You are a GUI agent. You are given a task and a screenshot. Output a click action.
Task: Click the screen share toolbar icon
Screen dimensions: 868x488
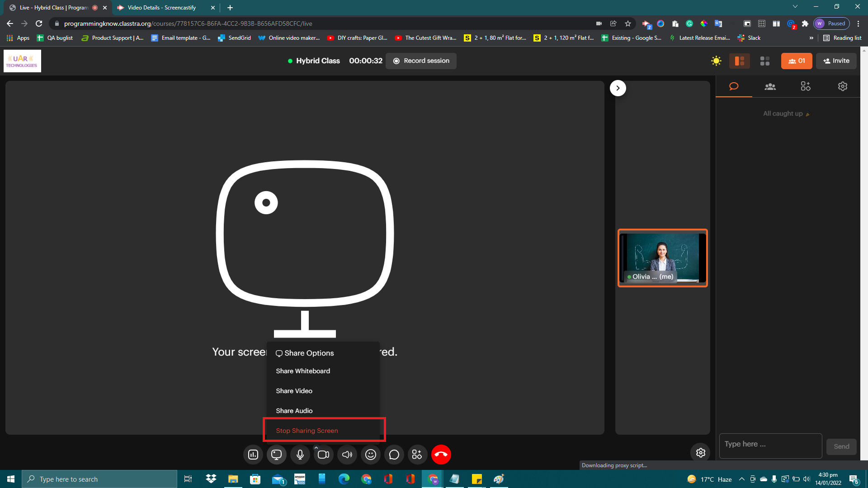coord(277,455)
